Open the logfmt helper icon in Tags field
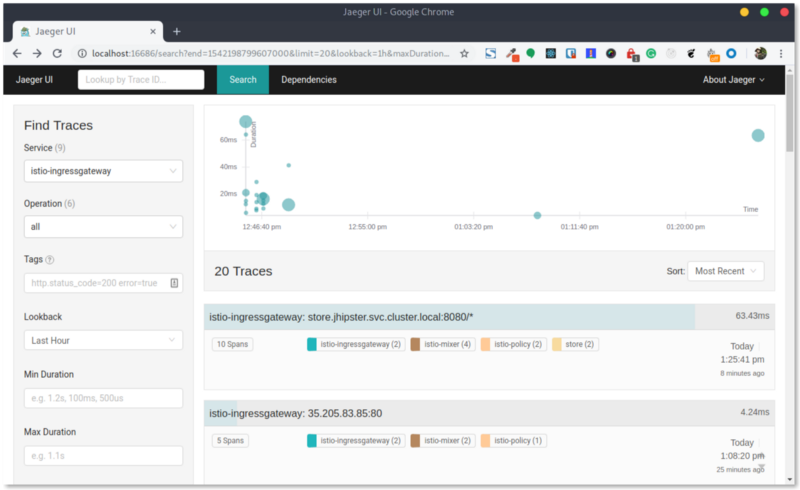 [174, 283]
